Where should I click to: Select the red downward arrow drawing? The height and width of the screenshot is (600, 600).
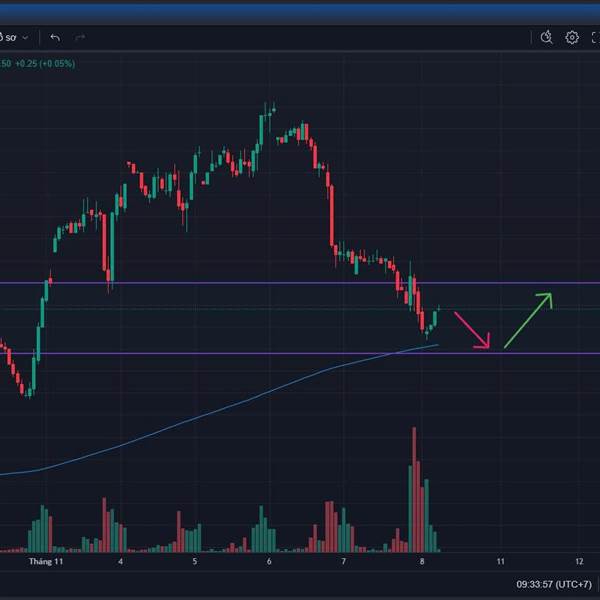pos(472,330)
